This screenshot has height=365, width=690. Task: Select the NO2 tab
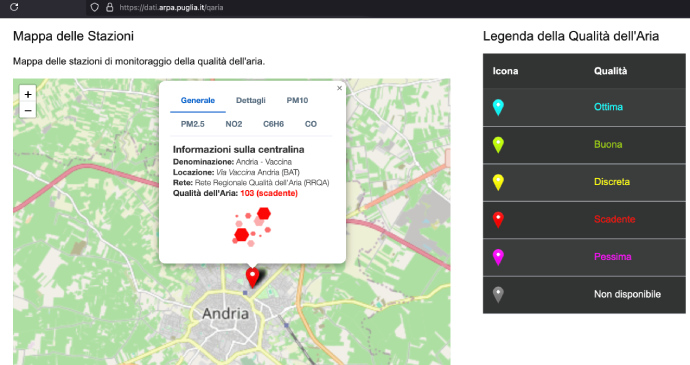tap(234, 124)
